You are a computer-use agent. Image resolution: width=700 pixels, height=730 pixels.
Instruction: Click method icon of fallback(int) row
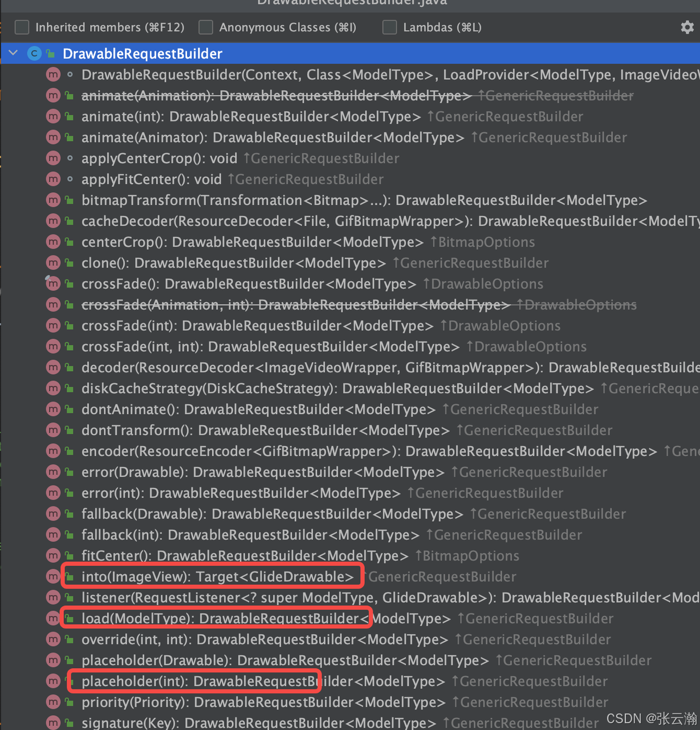click(x=53, y=534)
